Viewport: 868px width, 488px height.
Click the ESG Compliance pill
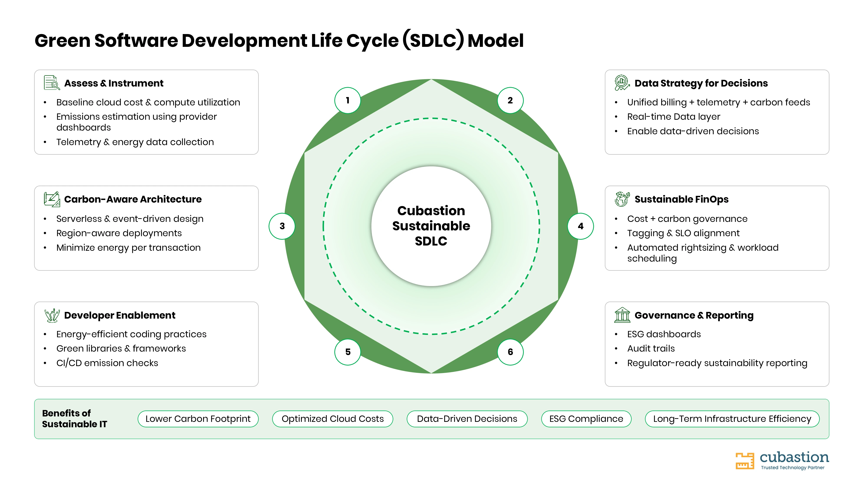click(x=586, y=419)
